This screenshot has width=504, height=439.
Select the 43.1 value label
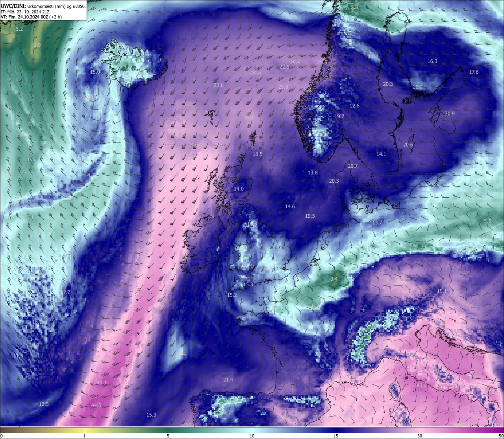click(x=102, y=383)
